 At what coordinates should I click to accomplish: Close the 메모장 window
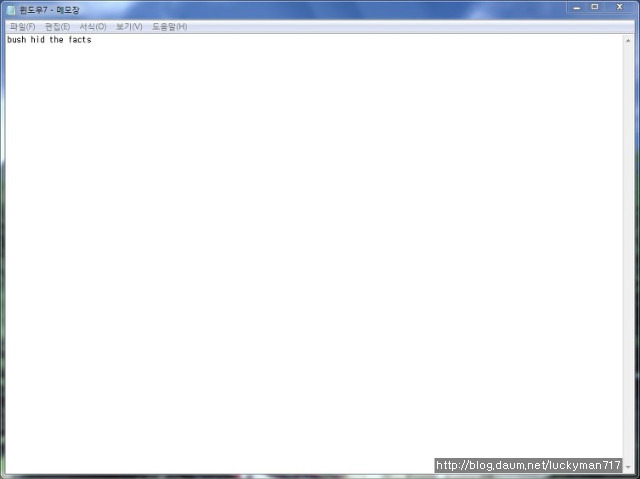tap(619, 7)
